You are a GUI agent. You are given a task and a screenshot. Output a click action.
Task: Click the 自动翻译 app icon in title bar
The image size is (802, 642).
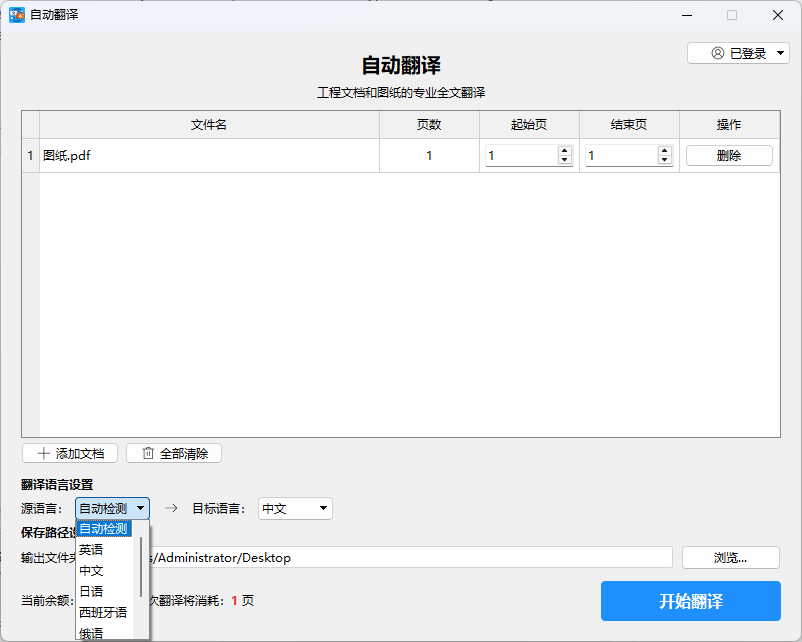17,15
